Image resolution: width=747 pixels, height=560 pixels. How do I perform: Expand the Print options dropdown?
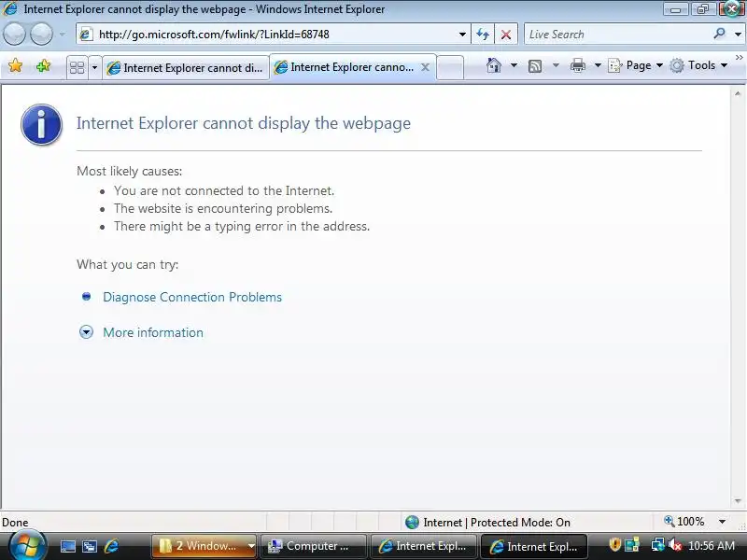[598, 65]
